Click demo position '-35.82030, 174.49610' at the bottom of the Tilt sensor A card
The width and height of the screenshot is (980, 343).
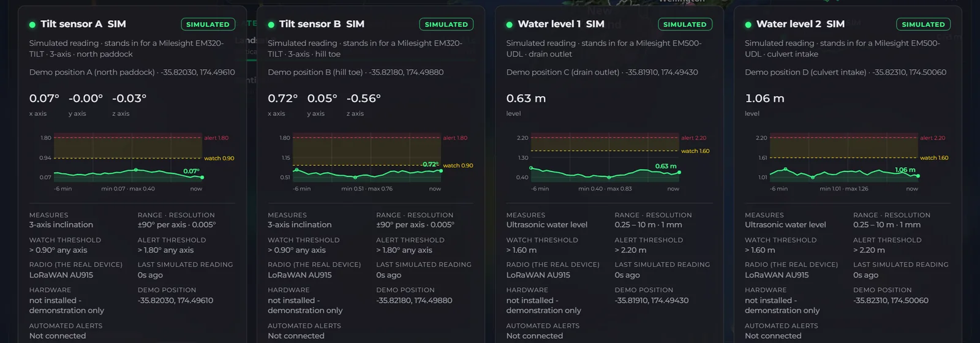tap(176, 300)
